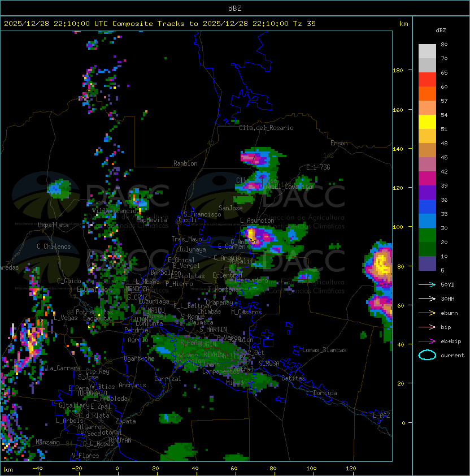The width and height of the screenshot is (470, 476).
Task: Click the yellow eburn arrow in legend
Action: click(x=427, y=313)
